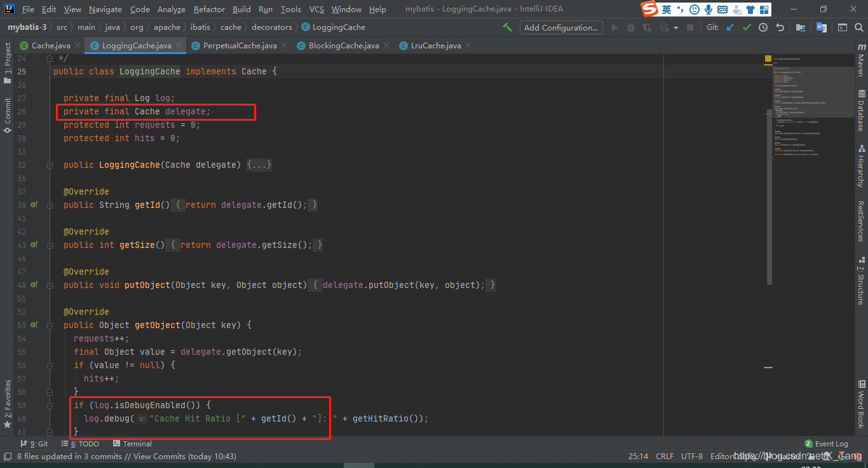This screenshot has height=468, width=868.
Task: Switch to the LruCache.java tab
Action: point(436,45)
